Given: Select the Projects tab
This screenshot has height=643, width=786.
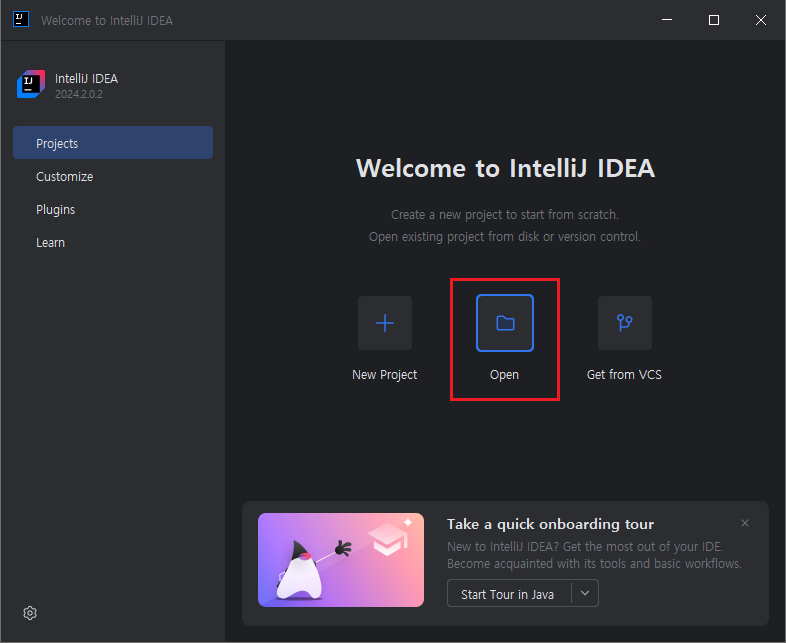Looking at the screenshot, I should pyautogui.click(x=113, y=143).
